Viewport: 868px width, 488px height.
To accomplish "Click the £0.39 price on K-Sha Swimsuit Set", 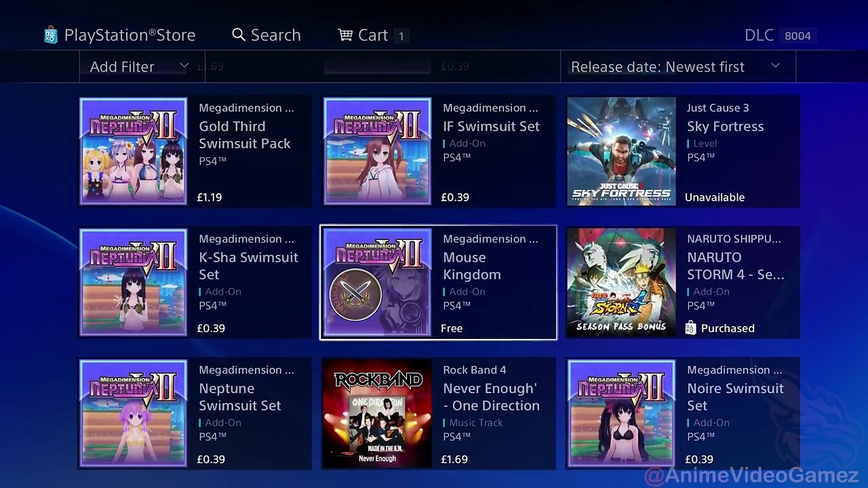I will [211, 328].
